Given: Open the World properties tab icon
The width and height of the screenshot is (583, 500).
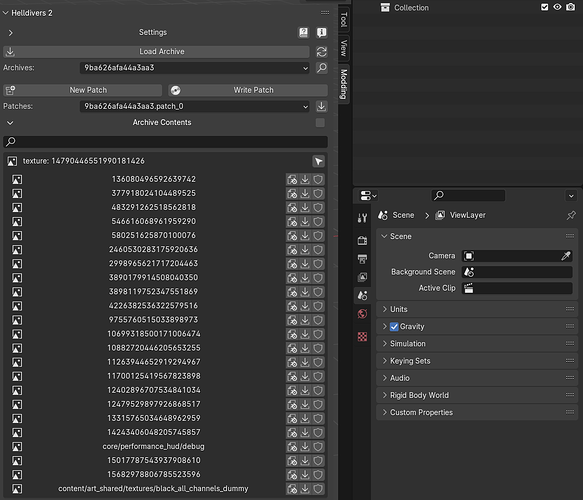Looking at the screenshot, I should pyautogui.click(x=362, y=314).
